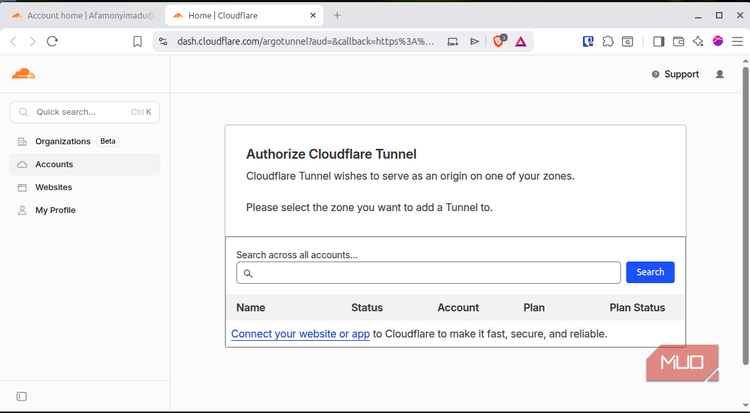The height and width of the screenshot is (413, 750).
Task: Open the Extensions puzzle icon
Action: (x=607, y=42)
